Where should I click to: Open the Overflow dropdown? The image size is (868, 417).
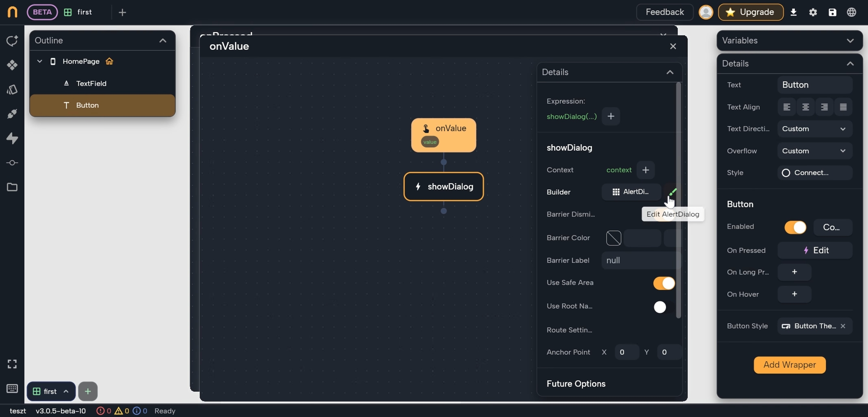(814, 151)
